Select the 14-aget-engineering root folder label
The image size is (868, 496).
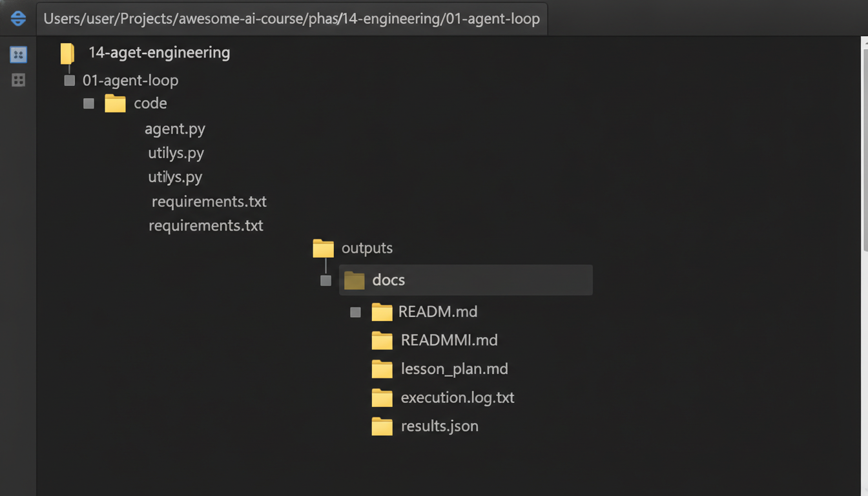(159, 53)
